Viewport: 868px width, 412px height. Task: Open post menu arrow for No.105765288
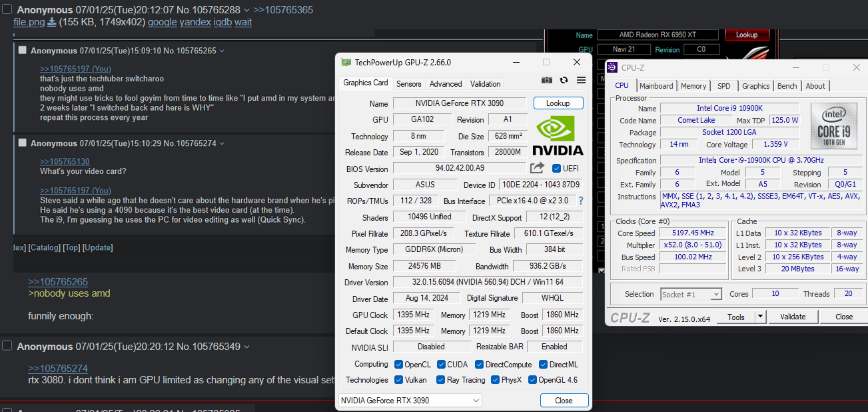[246, 10]
